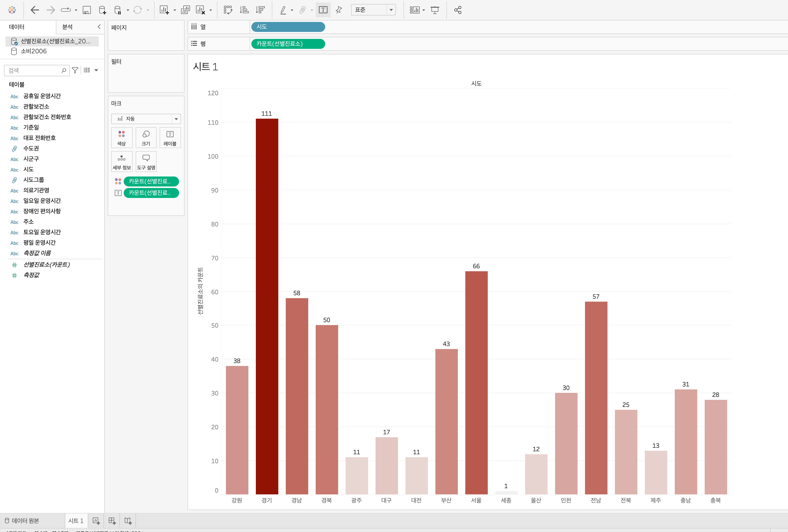
Task: Click the Sort descending toolbar icon
Action: pyautogui.click(x=260, y=10)
